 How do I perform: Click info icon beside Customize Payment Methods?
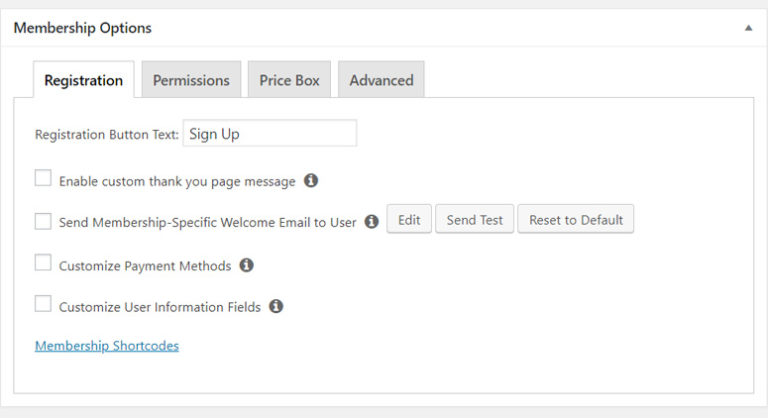(247, 266)
